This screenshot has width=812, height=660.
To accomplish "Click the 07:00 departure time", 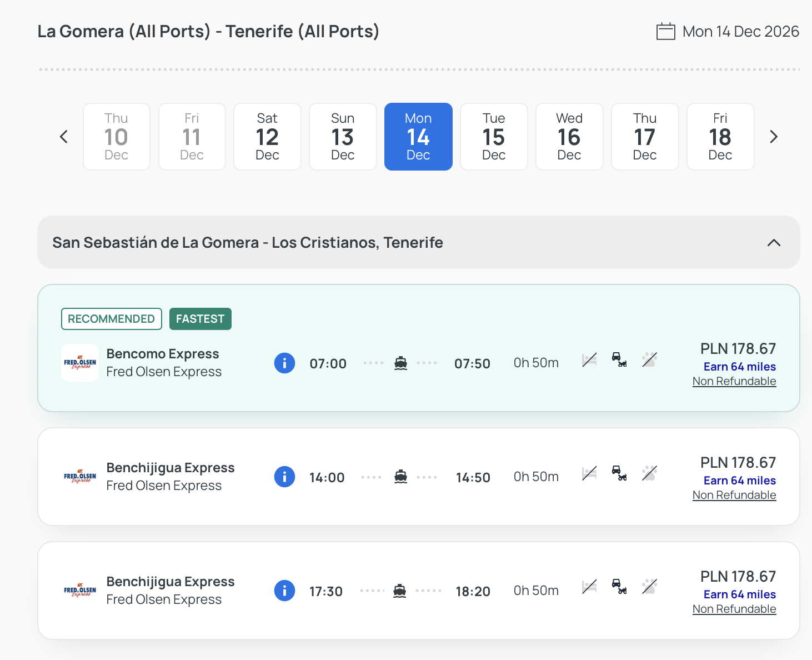I will click(328, 364).
